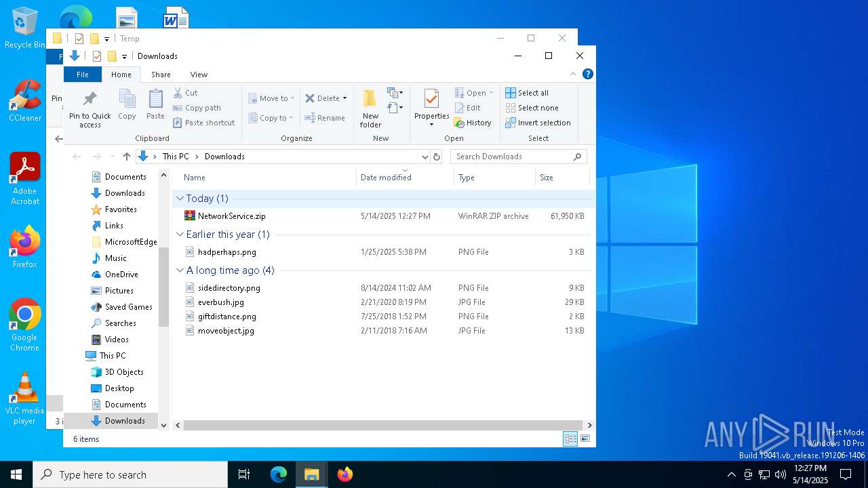Sort by Date modified column
868x488 pixels.
pyautogui.click(x=405, y=178)
